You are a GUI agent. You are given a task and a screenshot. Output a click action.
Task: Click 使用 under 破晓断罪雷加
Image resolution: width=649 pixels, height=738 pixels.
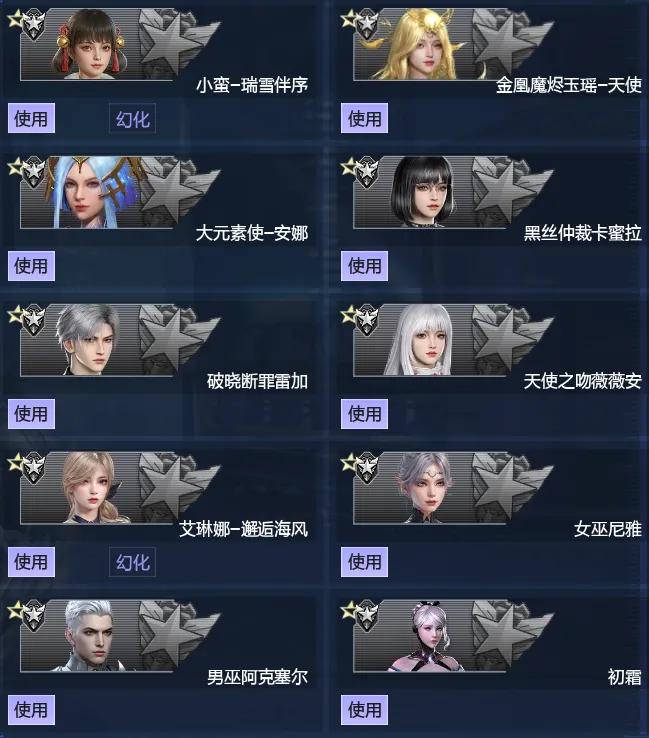pyautogui.click(x=31, y=414)
